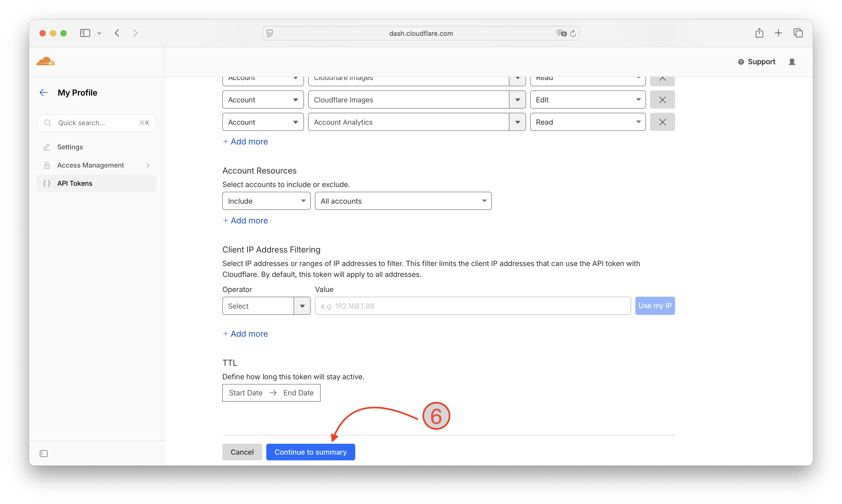
Task: Reload the page with the refresh icon
Action: 573,33
